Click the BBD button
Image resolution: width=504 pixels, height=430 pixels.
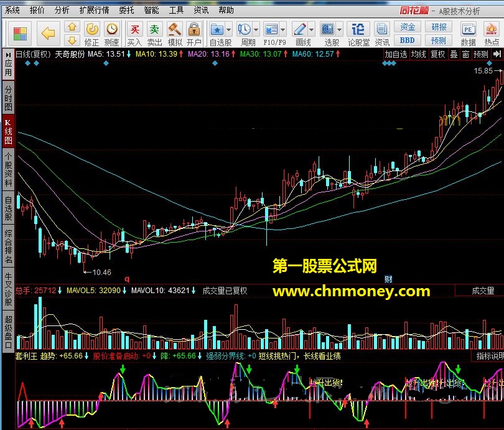pos(408,40)
